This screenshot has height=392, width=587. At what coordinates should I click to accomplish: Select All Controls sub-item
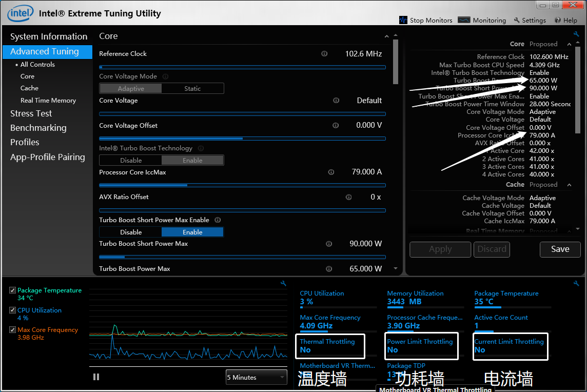pyautogui.click(x=37, y=65)
